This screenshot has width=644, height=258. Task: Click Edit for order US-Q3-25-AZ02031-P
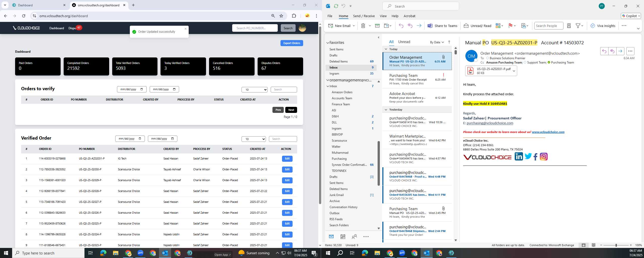(x=287, y=159)
